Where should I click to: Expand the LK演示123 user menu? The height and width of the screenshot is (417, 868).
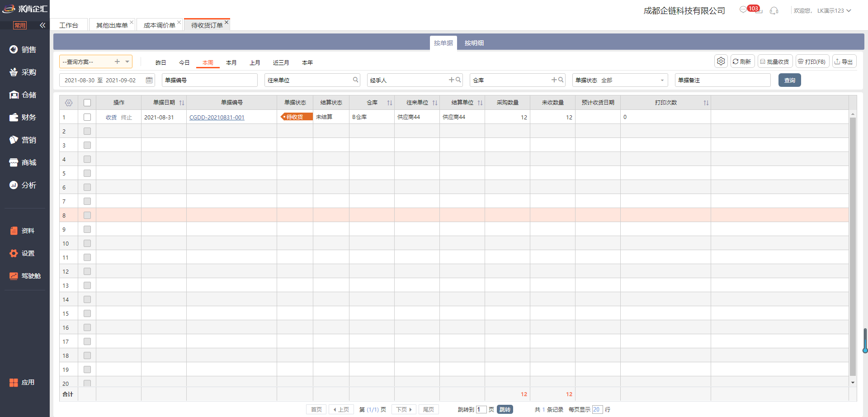[834, 10]
